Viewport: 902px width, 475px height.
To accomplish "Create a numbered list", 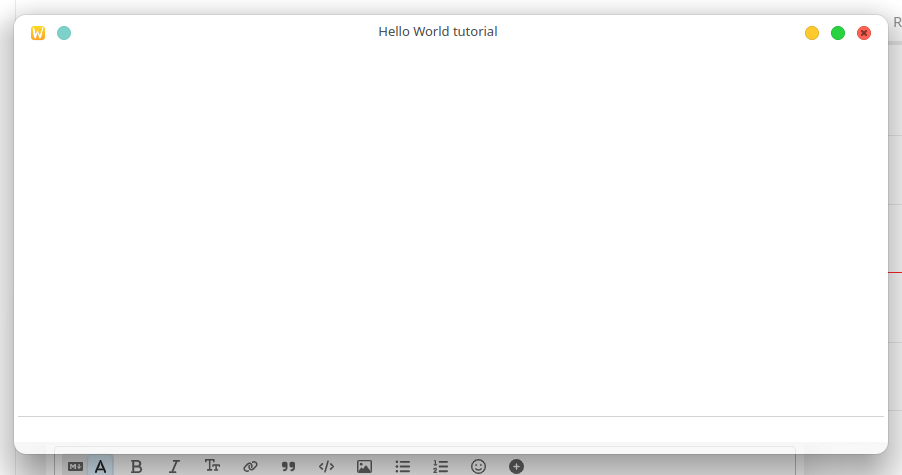I will click(440, 466).
